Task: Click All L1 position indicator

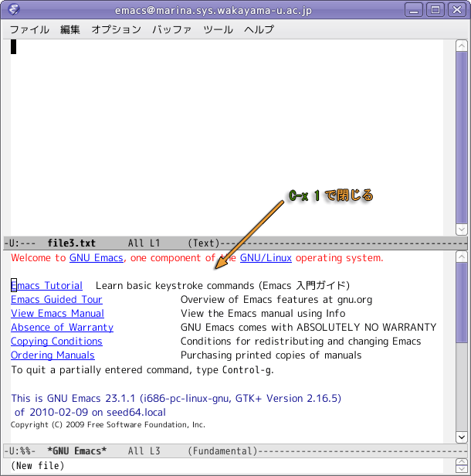Action: 144,243
